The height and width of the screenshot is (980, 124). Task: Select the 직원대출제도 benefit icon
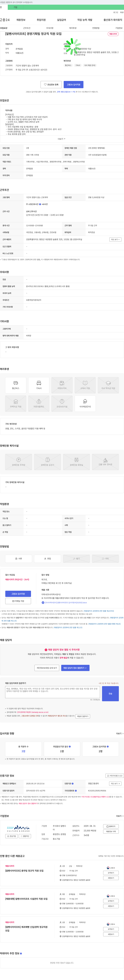point(39,404)
